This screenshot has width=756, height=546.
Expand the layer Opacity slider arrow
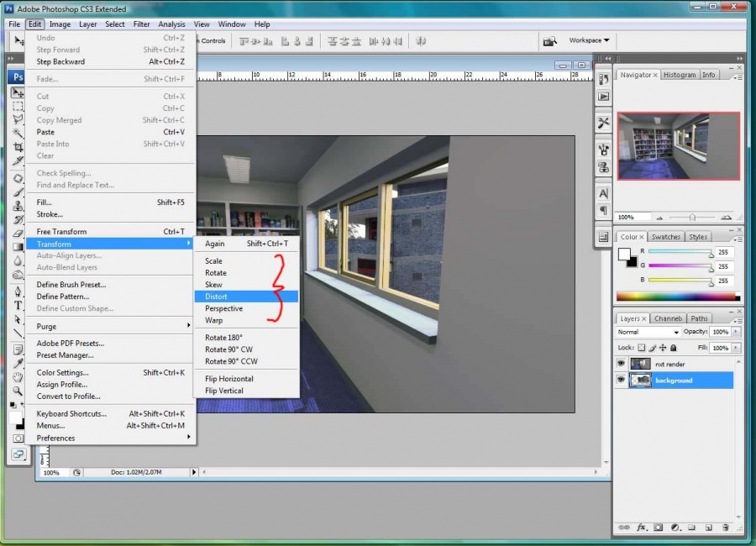pyautogui.click(x=735, y=332)
